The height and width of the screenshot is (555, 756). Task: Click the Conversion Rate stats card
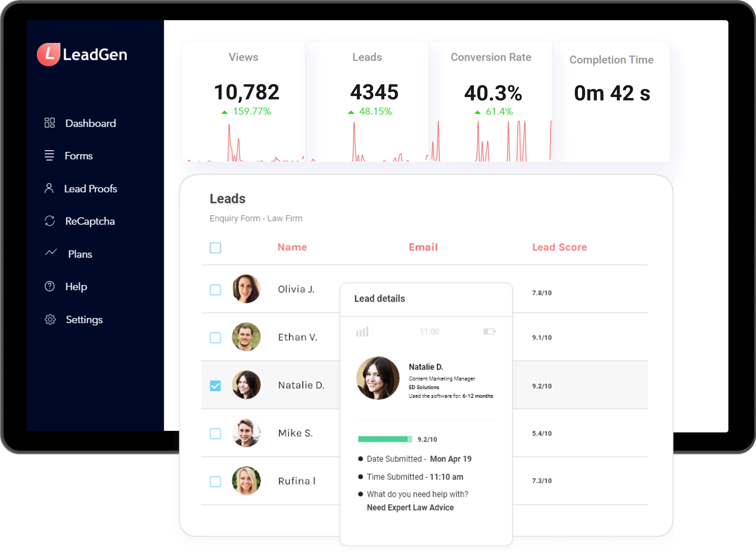pyautogui.click(x=491, y=101)
